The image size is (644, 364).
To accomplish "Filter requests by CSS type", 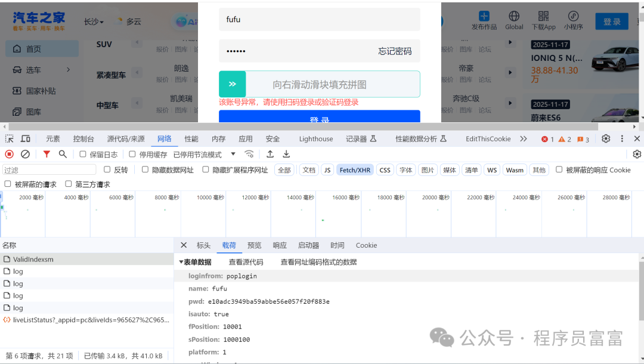I will [x=385, y=170].
